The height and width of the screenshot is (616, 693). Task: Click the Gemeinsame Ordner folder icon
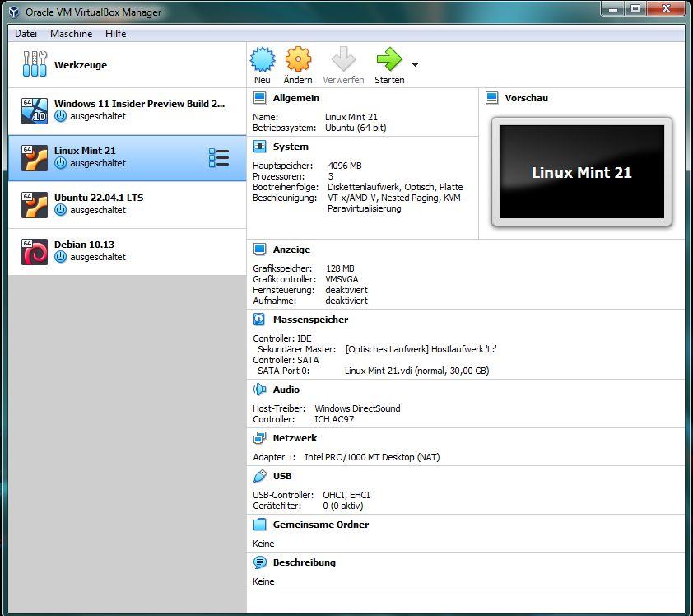click(x=259, y=525)
